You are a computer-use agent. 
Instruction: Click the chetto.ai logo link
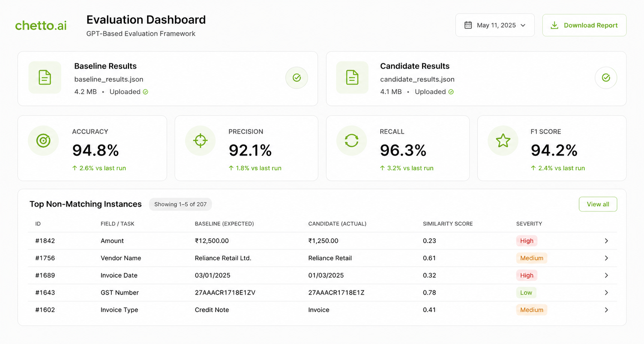(41, 26)
